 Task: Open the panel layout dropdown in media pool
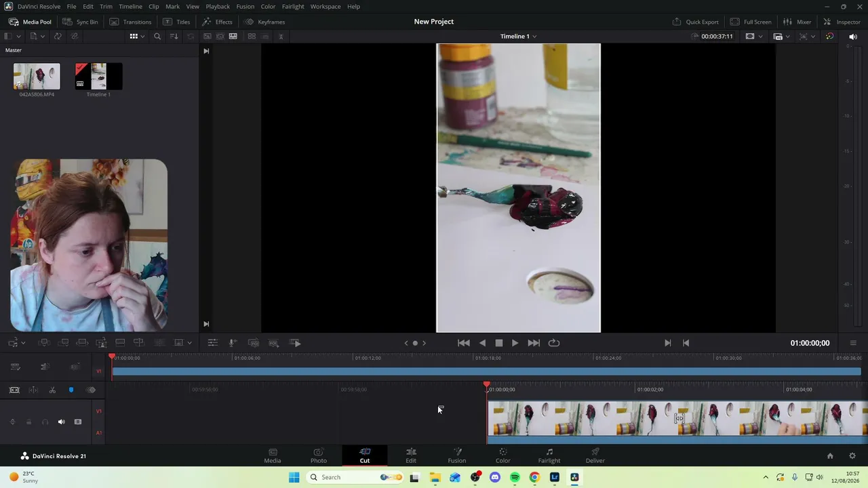[x=18, y=36]
